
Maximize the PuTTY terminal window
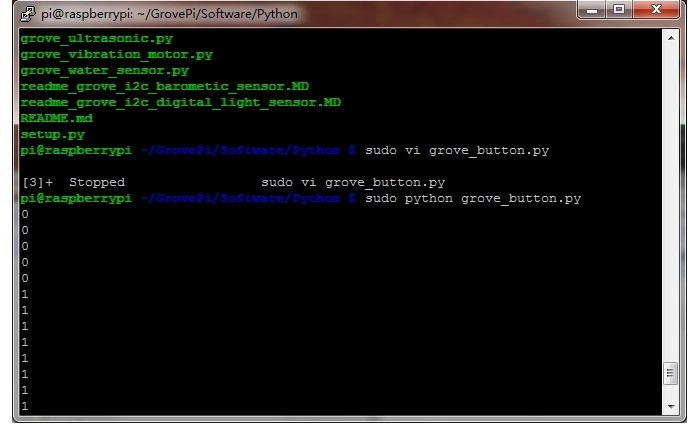click(x=625, y=12)
